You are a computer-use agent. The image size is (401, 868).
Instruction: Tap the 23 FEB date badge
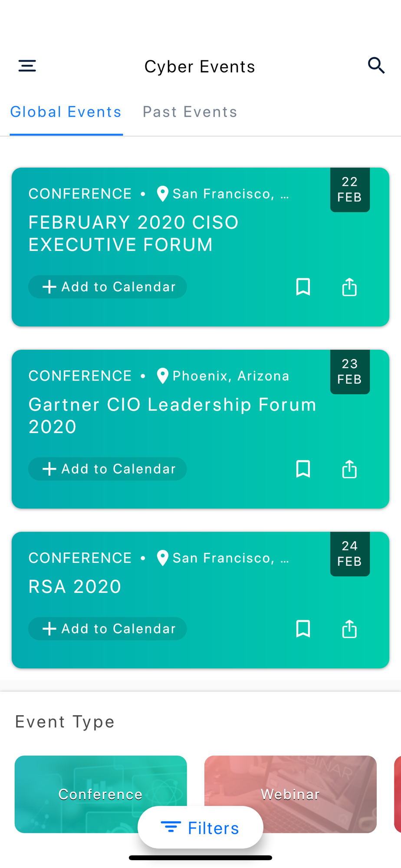coord(350,372)
